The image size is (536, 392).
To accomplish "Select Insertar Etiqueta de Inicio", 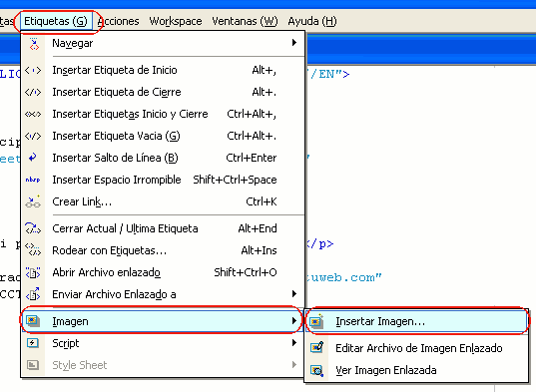I will [163, 70].
